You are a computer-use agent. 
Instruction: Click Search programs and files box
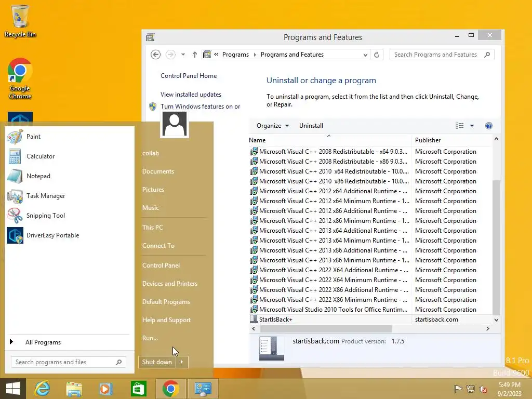tap(69, 362)
